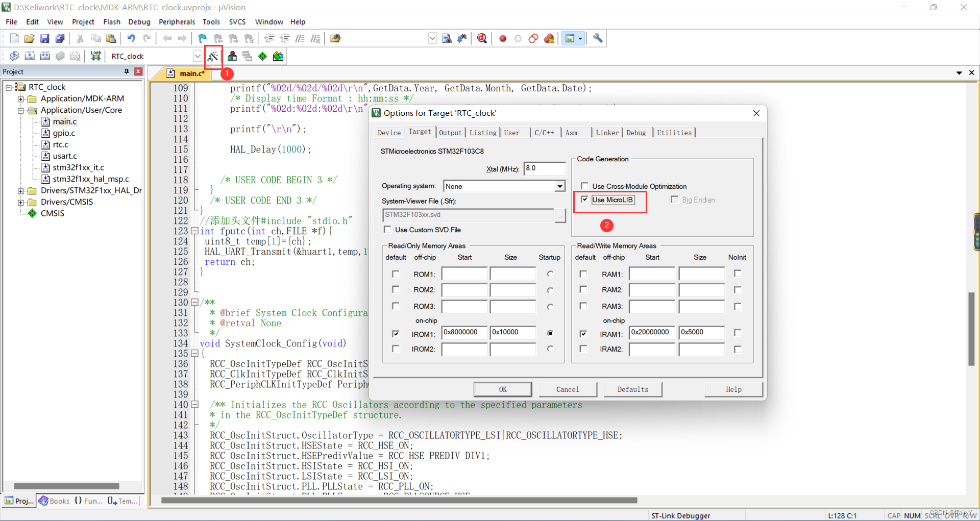Click the IROM1 Start address field
The width and height of the screenshot is (980, 521).
click(x=464, y=333)
